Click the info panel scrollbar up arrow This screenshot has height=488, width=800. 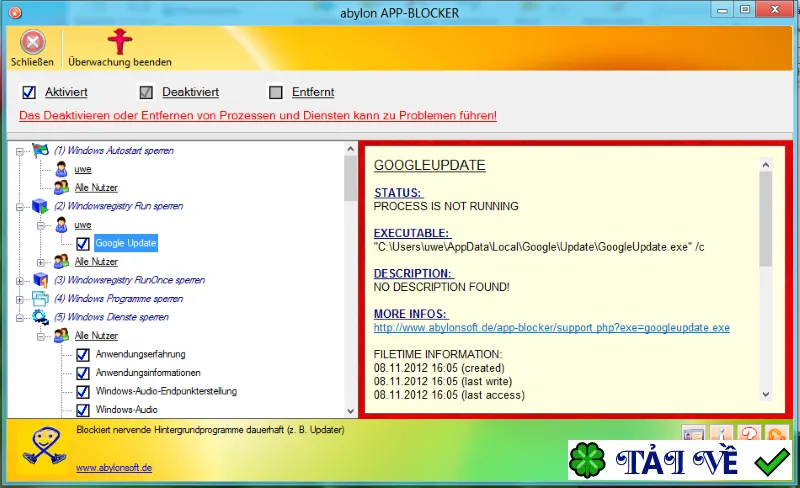click(x=765, y=165)
